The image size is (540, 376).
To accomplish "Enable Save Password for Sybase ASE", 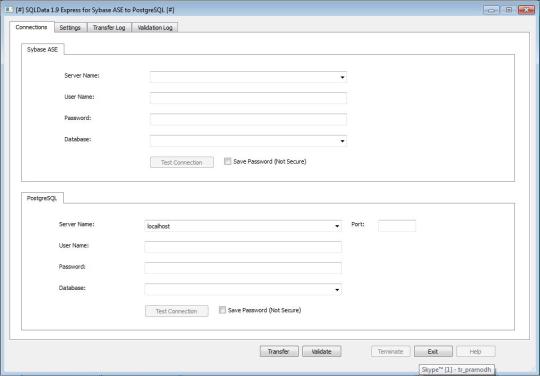I will pyautogui.click(x=228, y=161).
